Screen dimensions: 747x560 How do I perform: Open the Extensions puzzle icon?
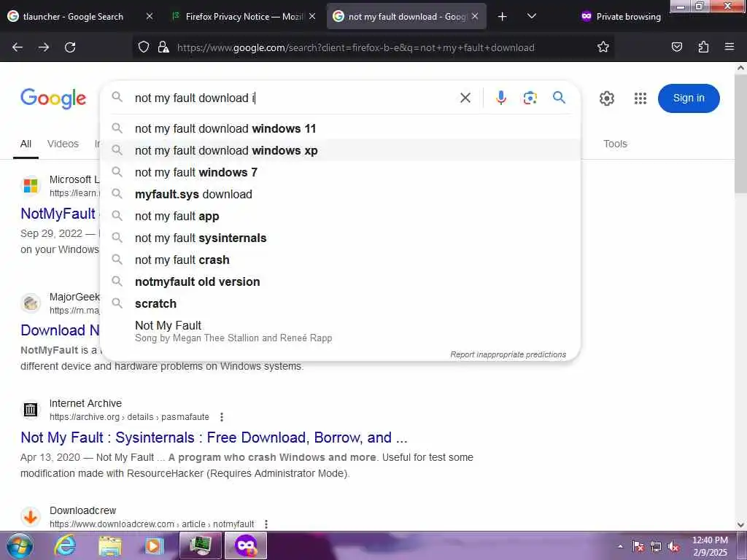[x=703, y=47]
